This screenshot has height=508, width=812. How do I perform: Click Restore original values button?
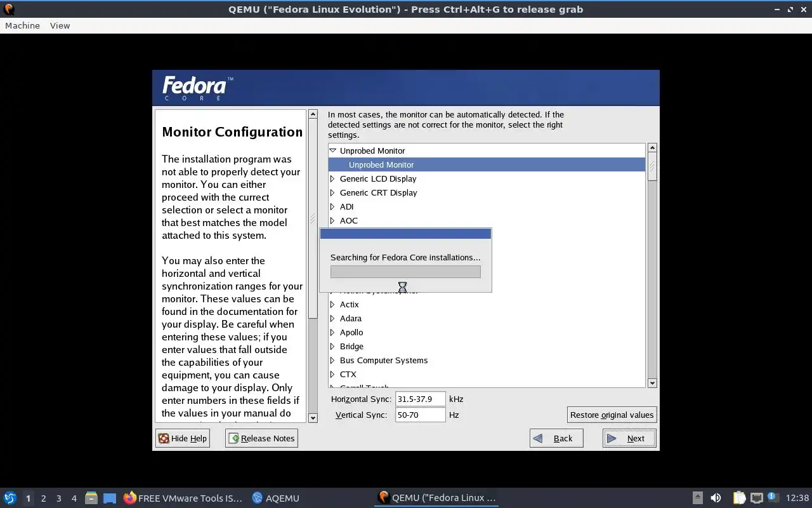point(612,415)
